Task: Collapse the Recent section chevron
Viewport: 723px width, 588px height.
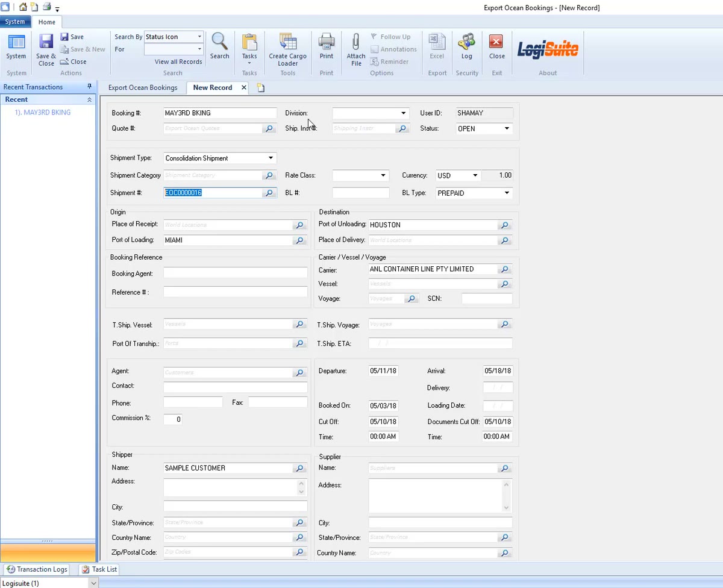Action: pos(89,99)
